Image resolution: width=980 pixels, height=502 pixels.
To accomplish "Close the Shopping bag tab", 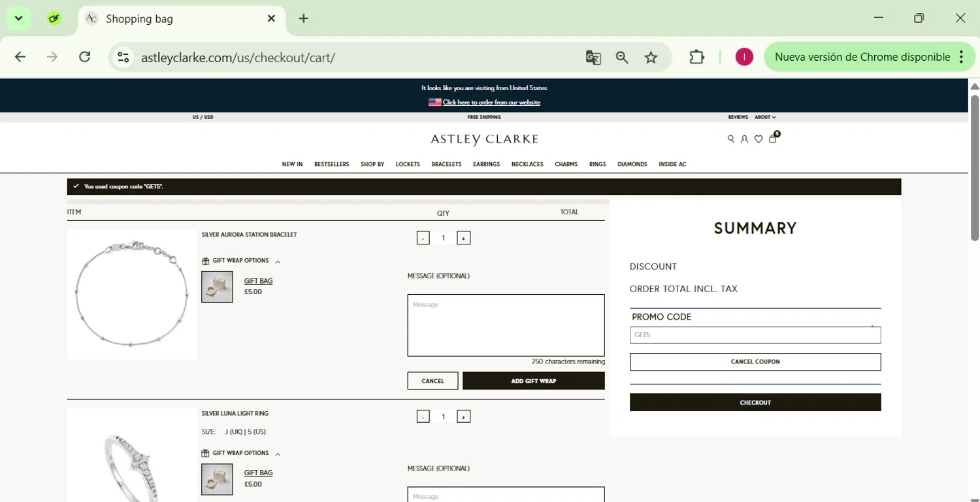I will click(271, 18).
